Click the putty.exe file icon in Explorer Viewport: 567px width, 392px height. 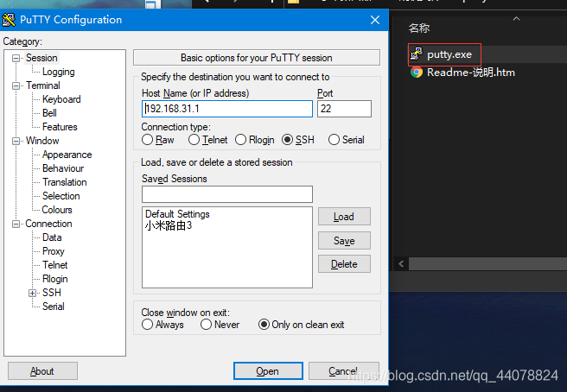tap(417, 54)
